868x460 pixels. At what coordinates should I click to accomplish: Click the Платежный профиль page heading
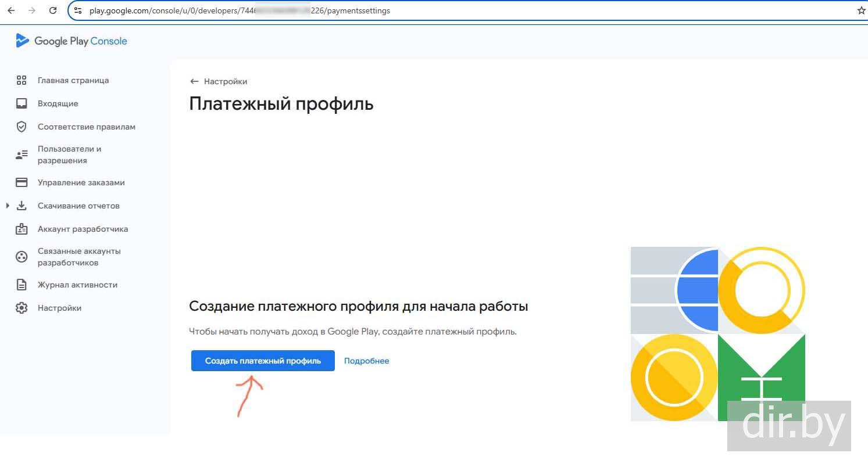[x=281, y=104]
